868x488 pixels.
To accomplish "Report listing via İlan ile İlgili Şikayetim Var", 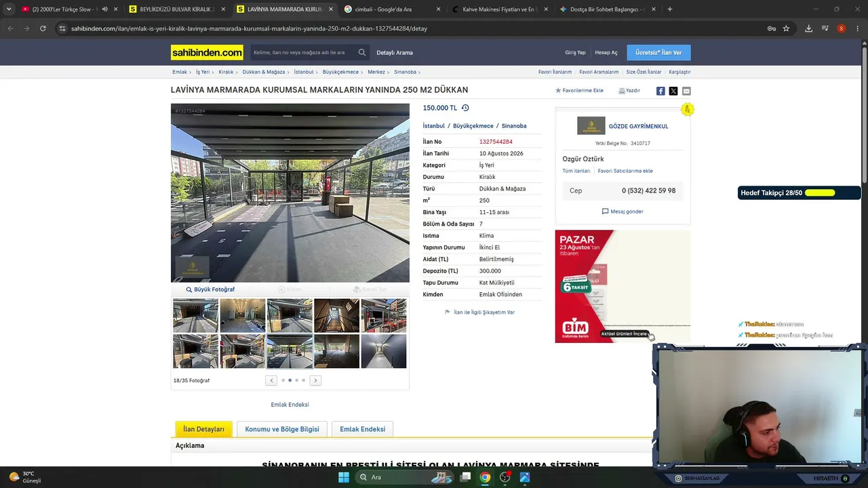I will [x=479, y=312].
